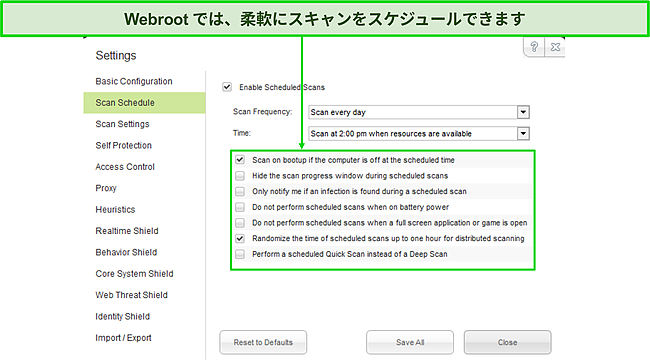Enable Hide the scan progress window option
Screen dimensions: 650x361
click(240, 176)
